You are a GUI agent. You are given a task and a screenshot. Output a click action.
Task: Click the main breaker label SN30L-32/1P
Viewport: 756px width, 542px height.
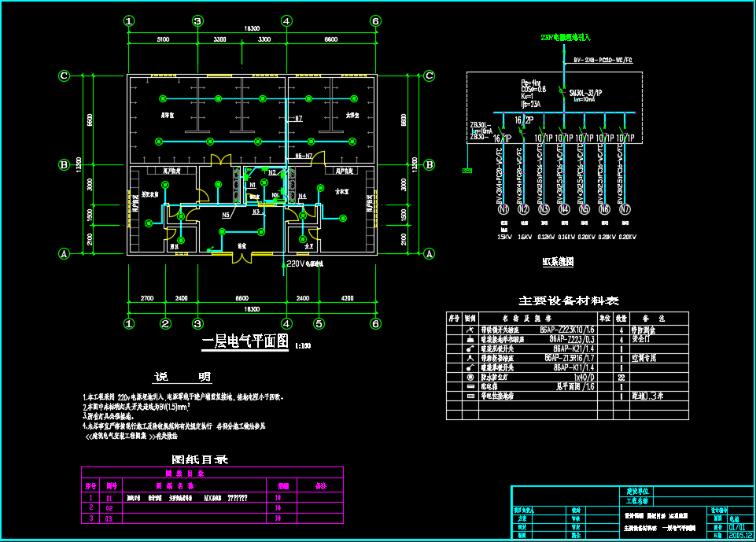point(585,93)
